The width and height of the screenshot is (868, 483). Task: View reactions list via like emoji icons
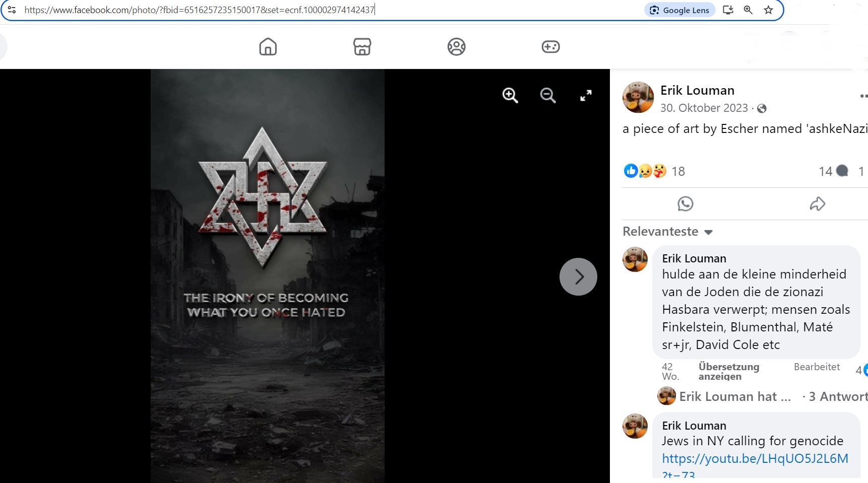point(645,171)
